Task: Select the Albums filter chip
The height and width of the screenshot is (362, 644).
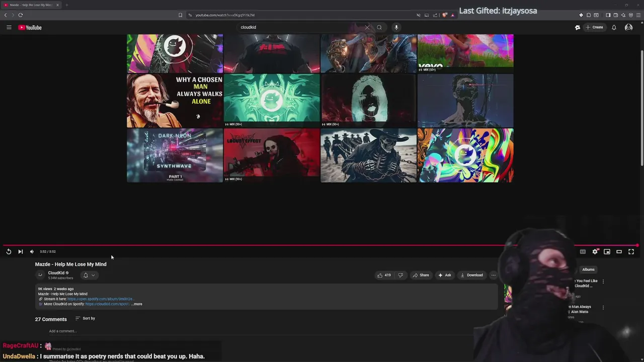Action: point(588,269)
